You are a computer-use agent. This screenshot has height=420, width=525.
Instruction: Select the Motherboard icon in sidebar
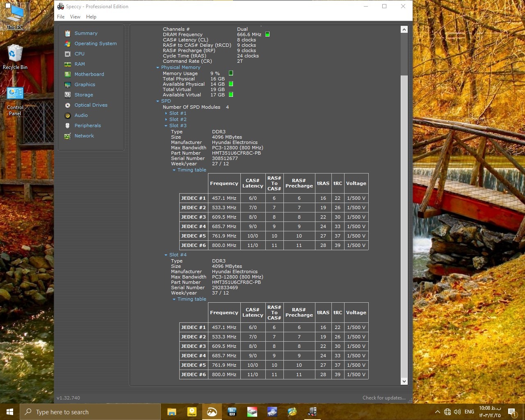pyautogui.click(x=68, y=74)
